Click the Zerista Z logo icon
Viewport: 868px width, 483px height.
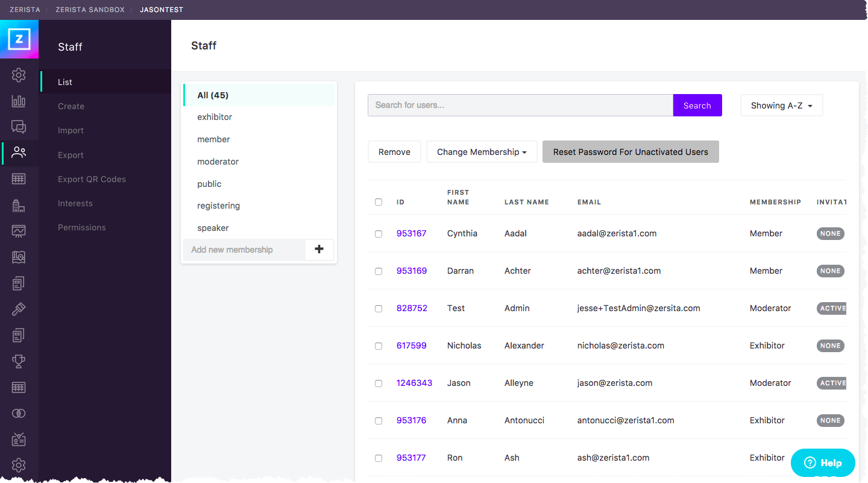click(19, 40)
